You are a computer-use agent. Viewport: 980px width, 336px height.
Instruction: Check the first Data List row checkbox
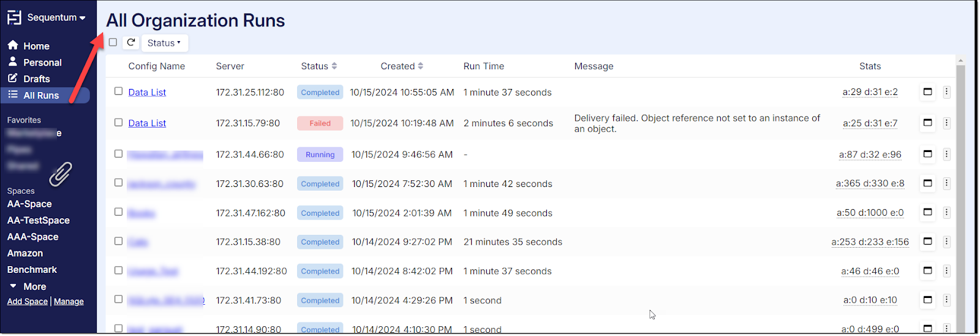point(118,91)
